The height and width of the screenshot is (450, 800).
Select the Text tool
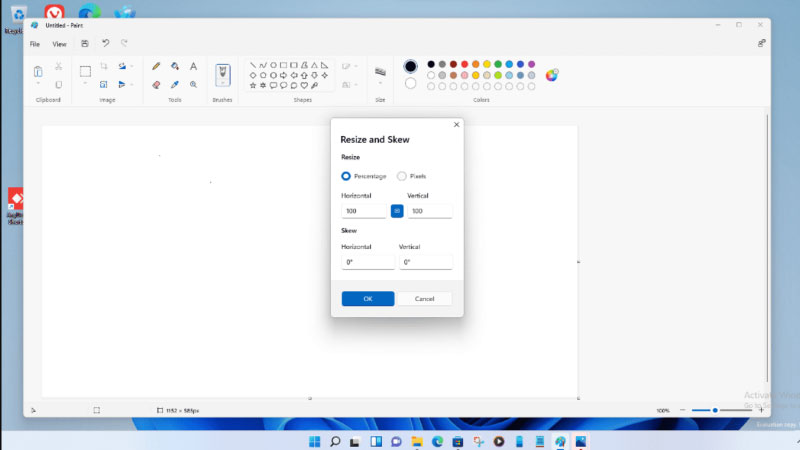[x=193, y=66]
